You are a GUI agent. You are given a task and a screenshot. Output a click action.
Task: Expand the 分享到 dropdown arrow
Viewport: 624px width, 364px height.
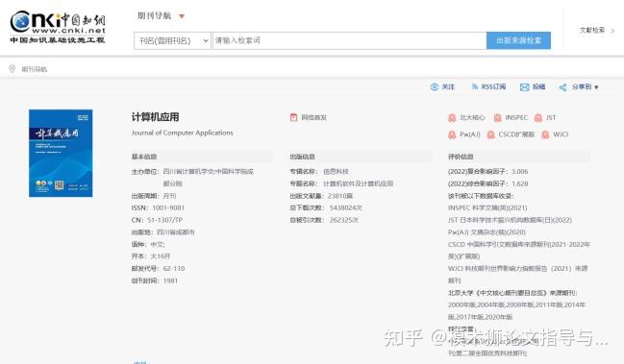click(x=596, y=87)
